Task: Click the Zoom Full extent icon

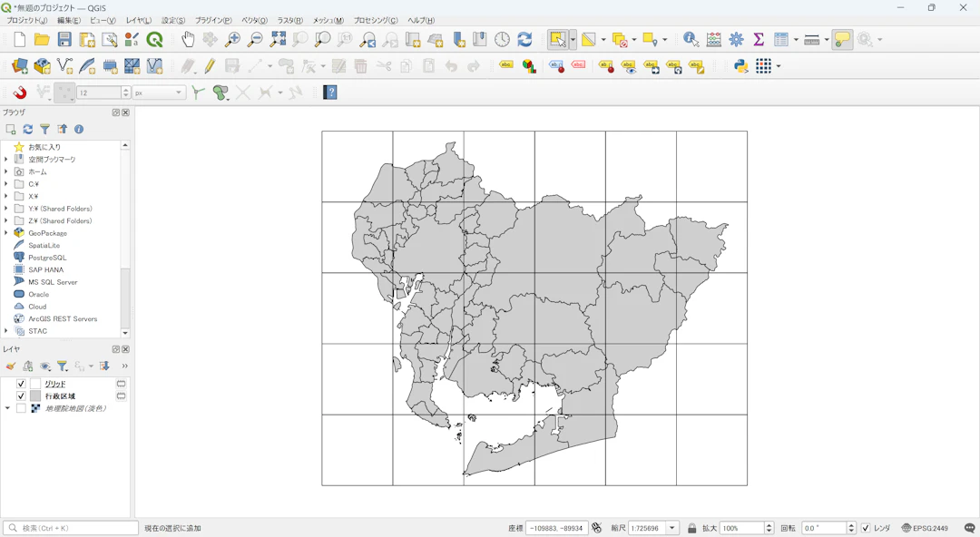Action: tap(278, 40)
